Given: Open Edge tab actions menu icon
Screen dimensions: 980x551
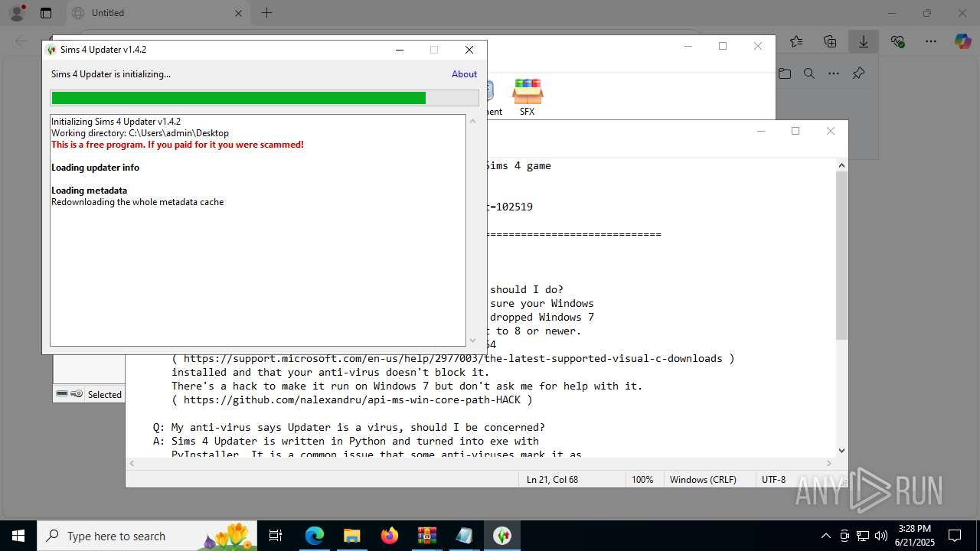Looking at the screenshot, I should 46,13.
